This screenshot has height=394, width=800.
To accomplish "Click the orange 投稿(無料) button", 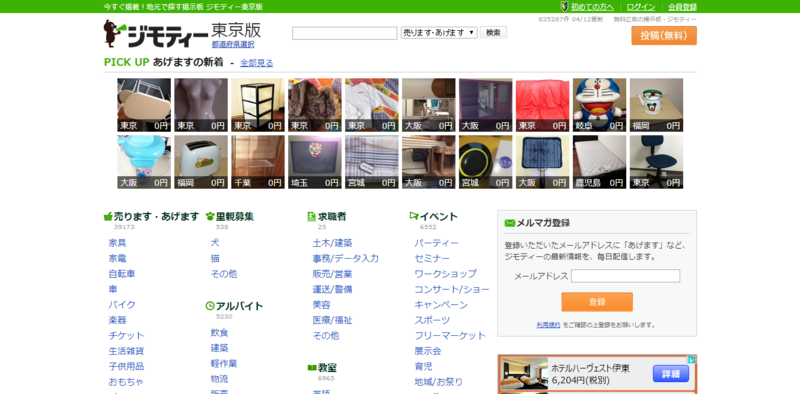I will click(x=664, y=36).
